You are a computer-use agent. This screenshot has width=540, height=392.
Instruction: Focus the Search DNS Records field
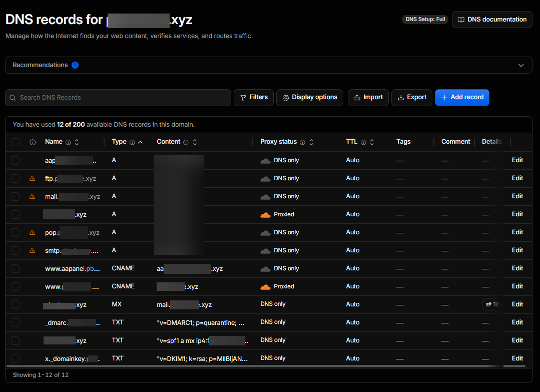[x=118, y=98]
